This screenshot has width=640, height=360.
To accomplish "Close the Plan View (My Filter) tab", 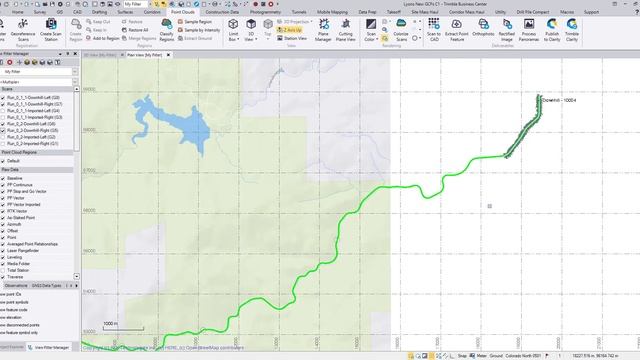I will 169,55.
